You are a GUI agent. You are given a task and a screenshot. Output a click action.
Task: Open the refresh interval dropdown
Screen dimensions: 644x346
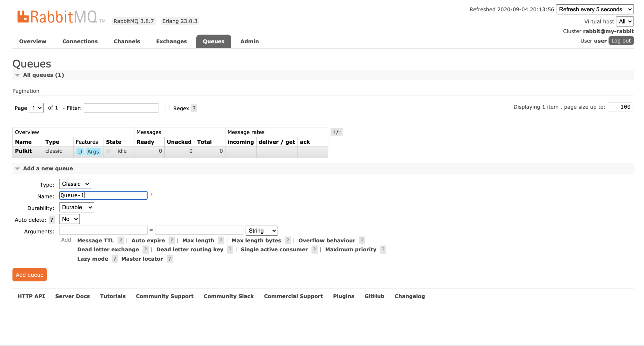point(595,10)
